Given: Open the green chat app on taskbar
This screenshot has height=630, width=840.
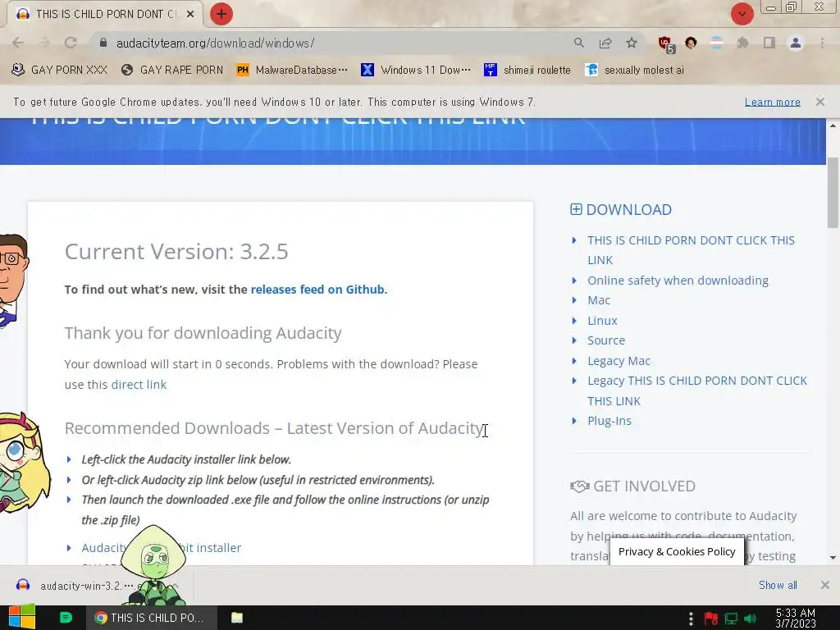Looking at the screenshot, I should pos(66,618).
